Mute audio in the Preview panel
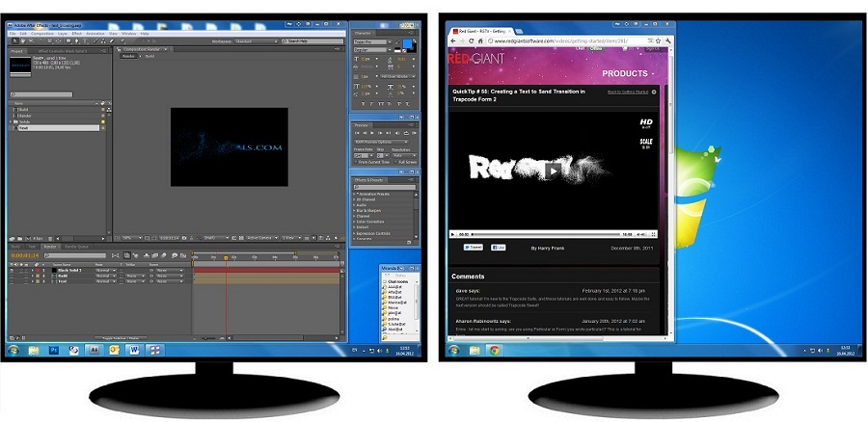The width and height of the screenshot is (868, 422). (x=397, y=133)
